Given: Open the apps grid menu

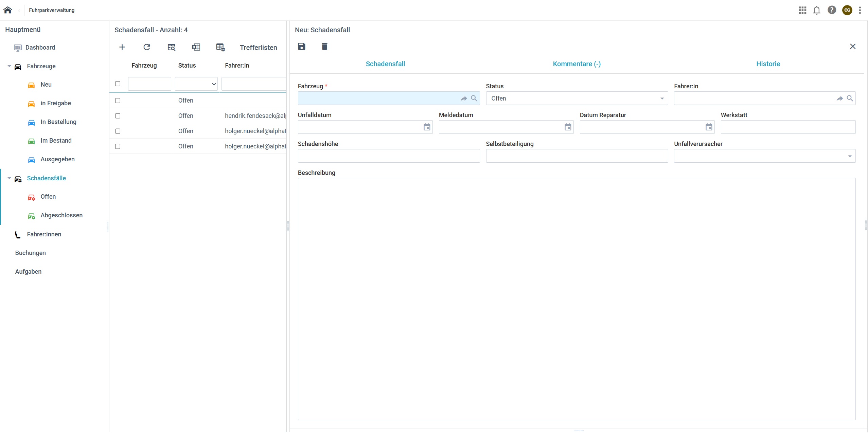Looking at the screenshot, I should 802,10.
